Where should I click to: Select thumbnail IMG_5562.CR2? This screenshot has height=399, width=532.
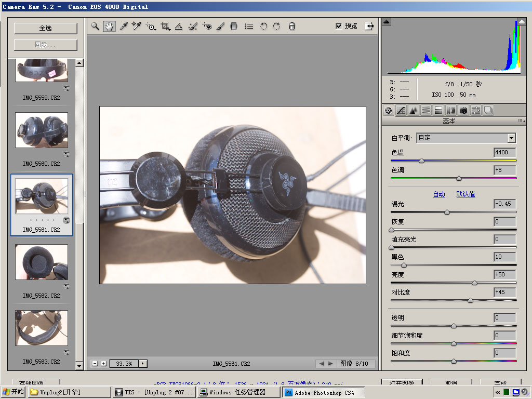click(x=42, y=262)
